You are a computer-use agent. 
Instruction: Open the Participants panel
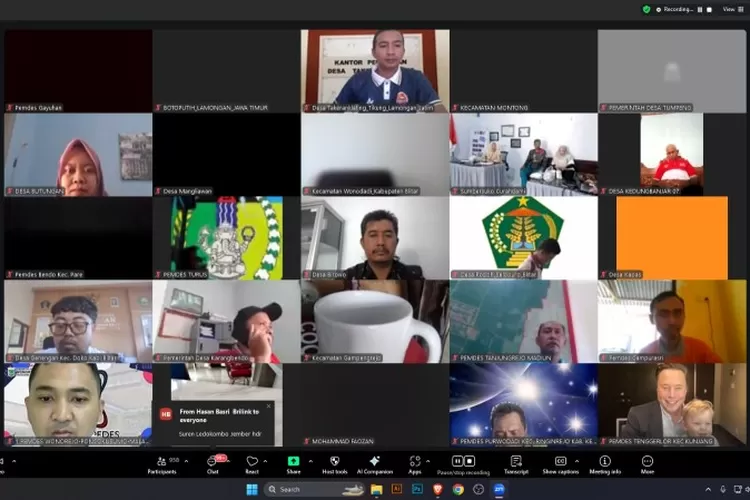tap(162, 465)
